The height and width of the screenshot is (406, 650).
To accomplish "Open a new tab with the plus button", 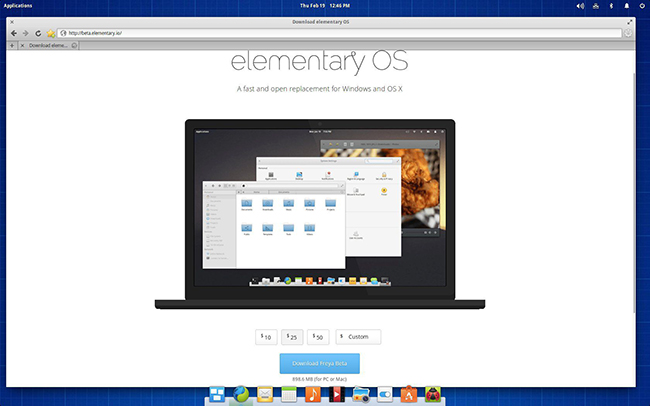I will (x=12, y=45).
